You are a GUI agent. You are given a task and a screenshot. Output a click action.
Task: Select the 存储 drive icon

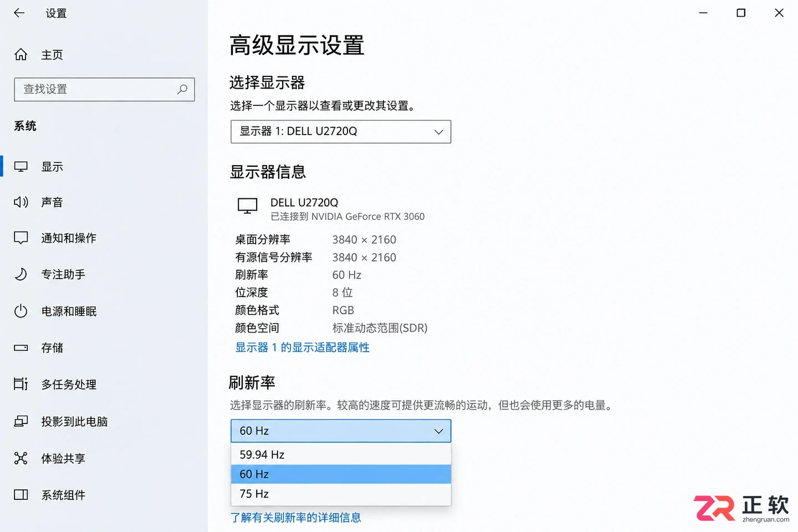[21, 348]
